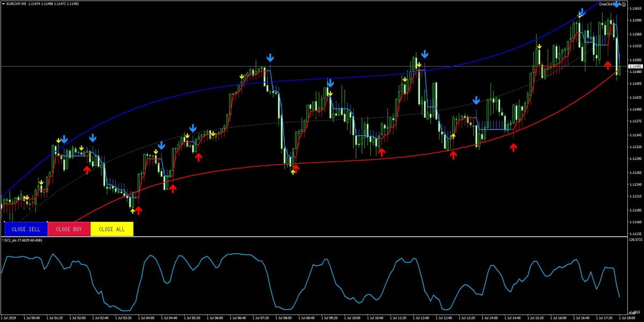Select the red buy arrow near 17:20
The width and height of the screenshot is (644, 322).
point(608,65)
